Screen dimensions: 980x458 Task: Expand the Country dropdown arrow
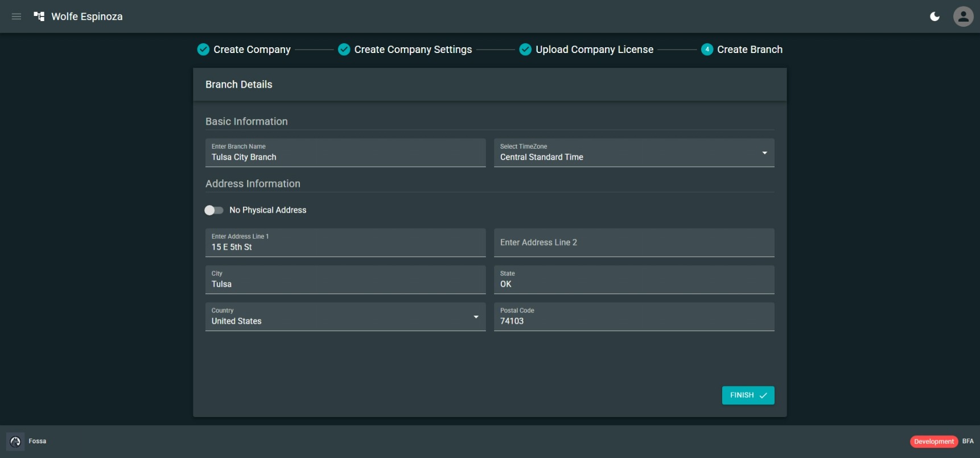pyautogui.click(x=476, y=317)
